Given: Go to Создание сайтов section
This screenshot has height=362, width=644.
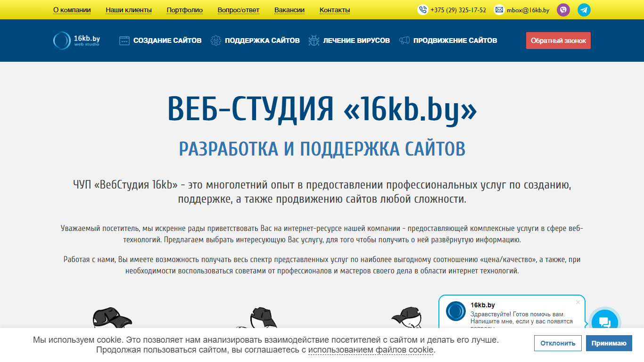Looking at the screenshot, I should (x=167, y=41).
